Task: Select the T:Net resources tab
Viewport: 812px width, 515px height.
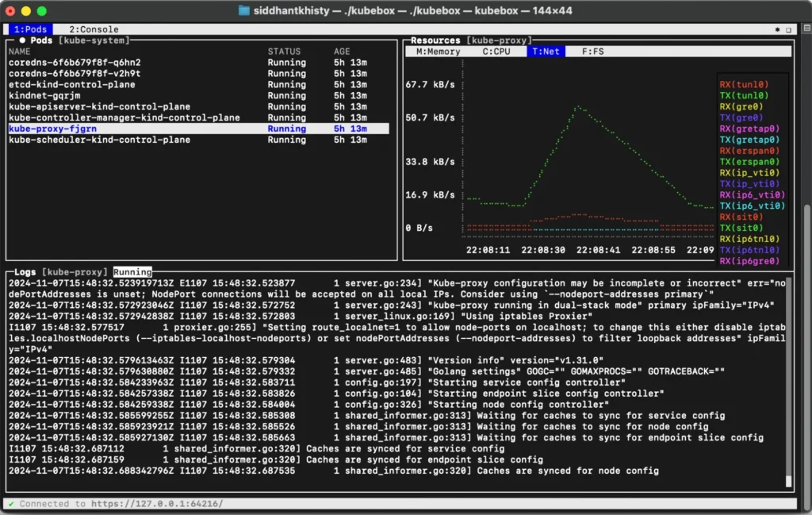Action: point(546,52)
